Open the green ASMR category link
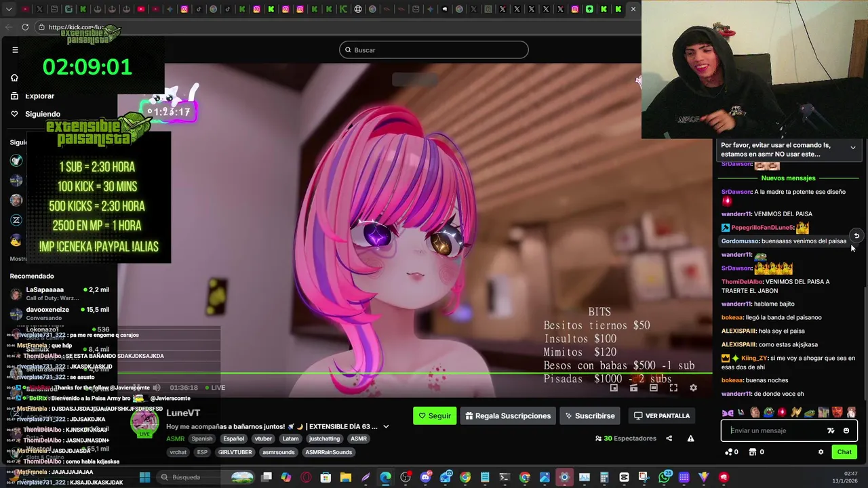This screenshot has width=868, height=488. [175, 439]
